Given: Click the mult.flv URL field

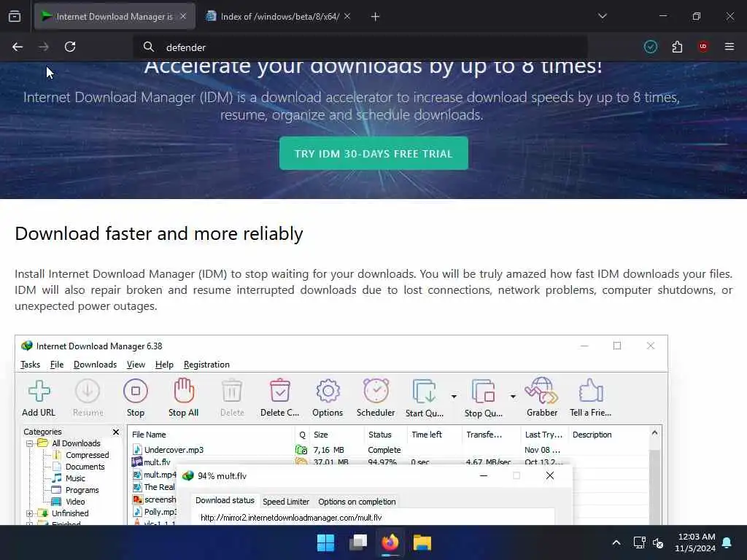Looking at the screenshot, I should pos(373,517).
